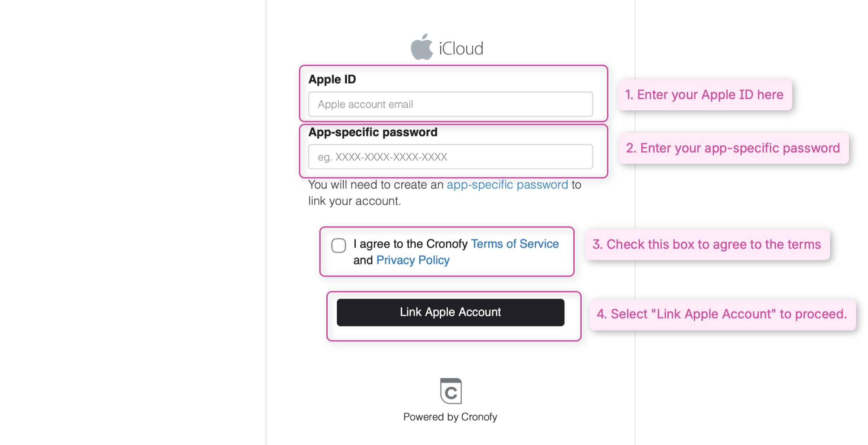Click the iCloud wordmark text
Screen dimensions: 868x445
click(461, 48)
